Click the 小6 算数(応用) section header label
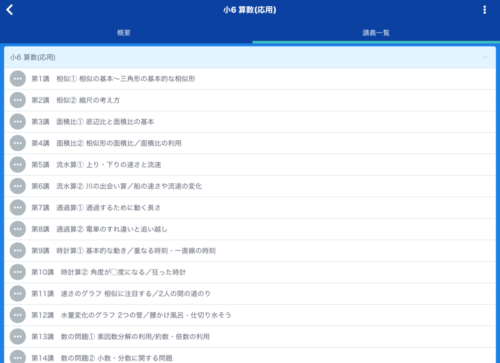 [x=33, y=57]
